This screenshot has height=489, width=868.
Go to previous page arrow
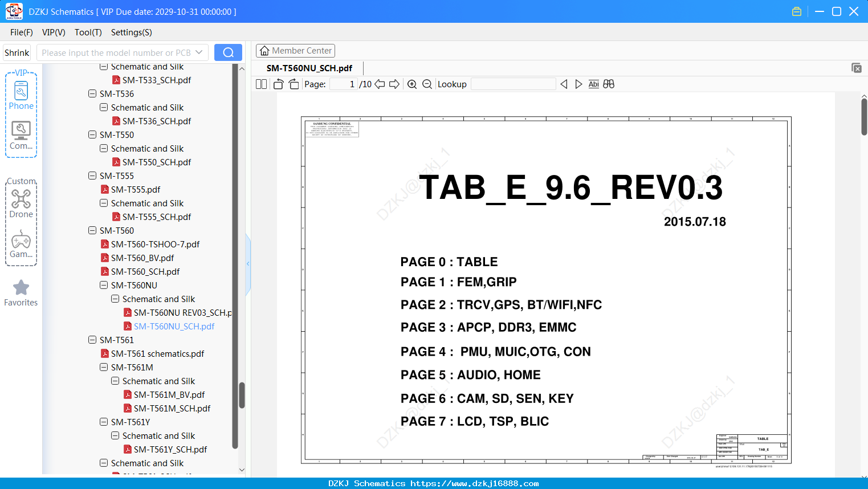(x=380, y=84)
